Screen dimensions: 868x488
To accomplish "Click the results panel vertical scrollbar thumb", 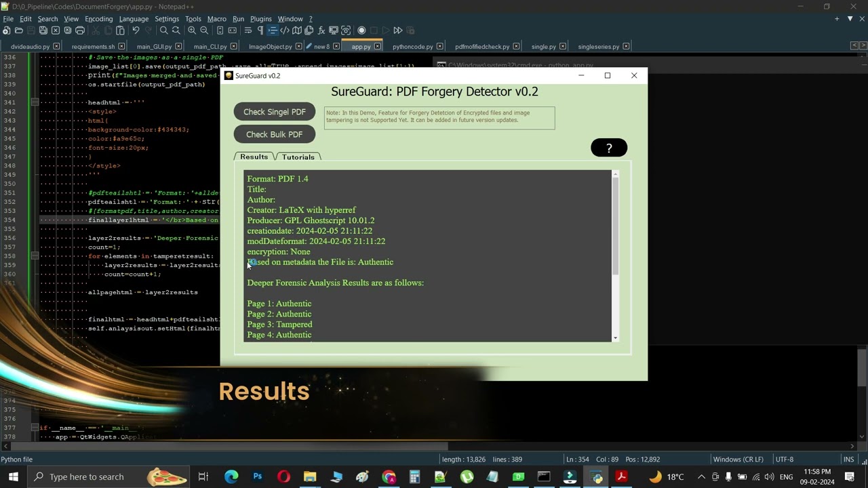I will (x=616, y=226).
